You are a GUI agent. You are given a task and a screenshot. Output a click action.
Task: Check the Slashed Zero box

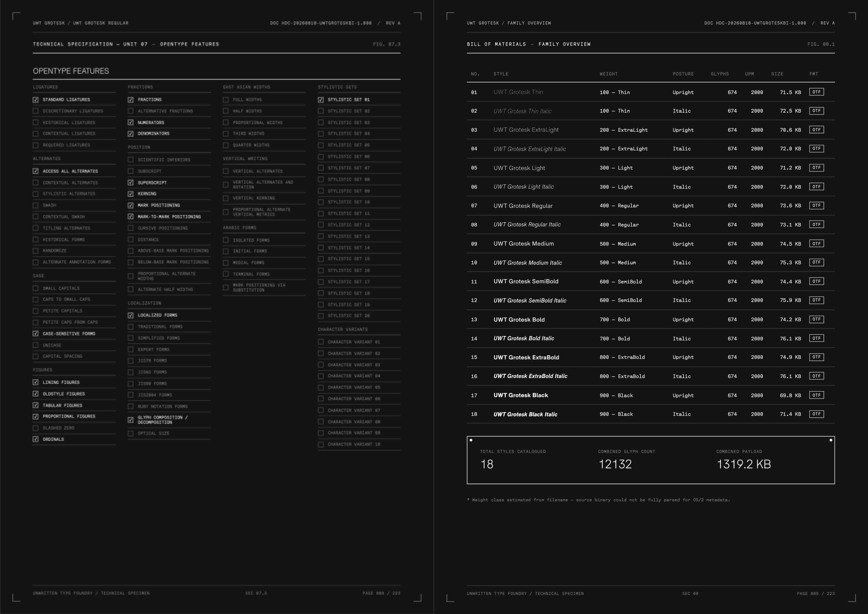click(x=36, y=428)
